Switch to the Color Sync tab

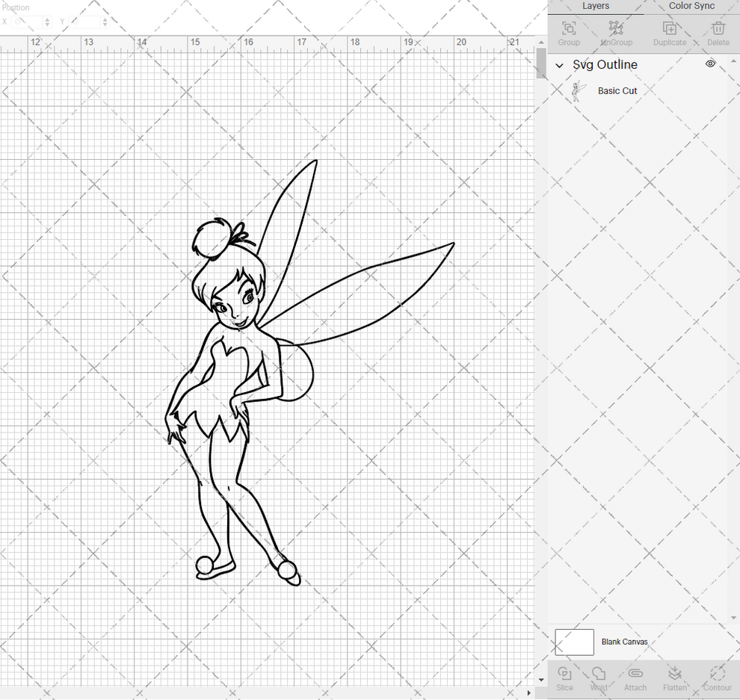[691, 6]
